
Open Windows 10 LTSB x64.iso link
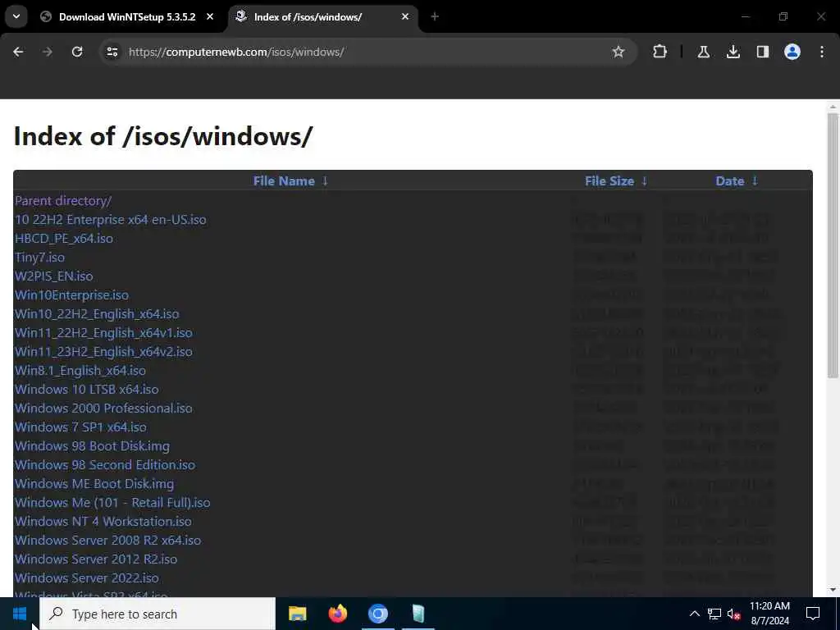87,390
